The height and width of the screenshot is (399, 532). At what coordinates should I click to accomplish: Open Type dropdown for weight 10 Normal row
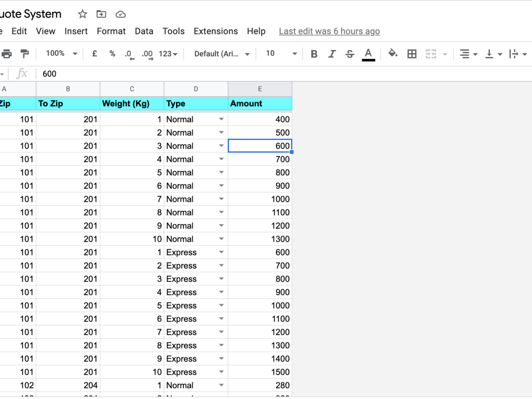[221, 239]
